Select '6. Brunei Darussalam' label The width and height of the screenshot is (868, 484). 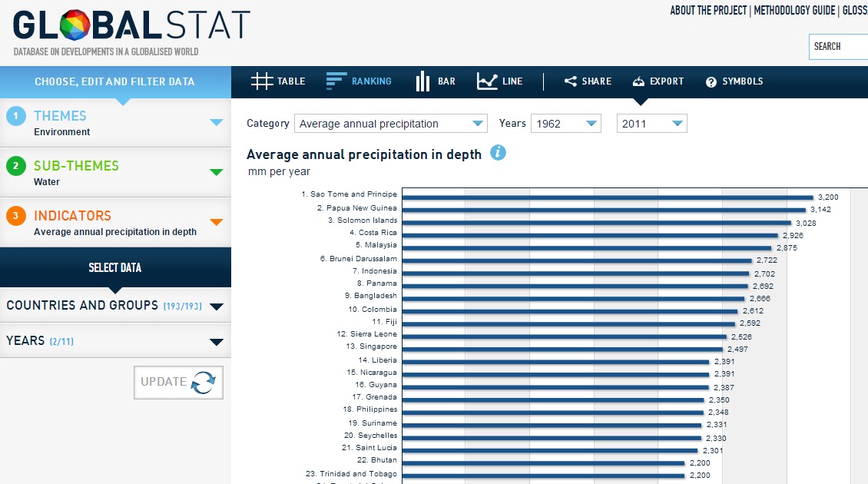point(358,259)
